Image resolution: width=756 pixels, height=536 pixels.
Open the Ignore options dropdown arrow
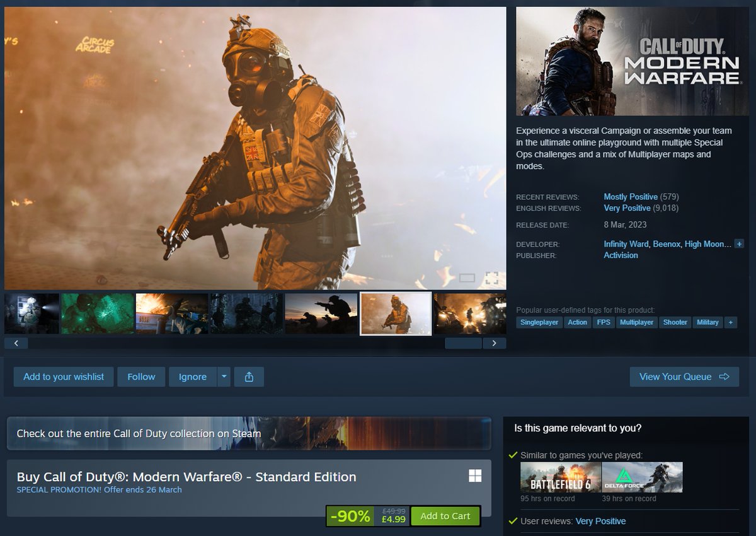click(224, 376)
